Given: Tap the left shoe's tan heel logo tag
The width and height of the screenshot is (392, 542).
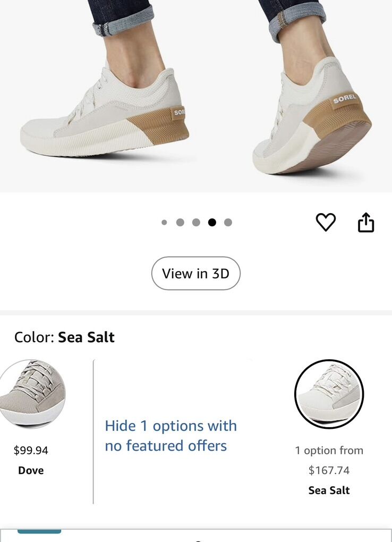Looking at the screenshot, I should (179, 112).
